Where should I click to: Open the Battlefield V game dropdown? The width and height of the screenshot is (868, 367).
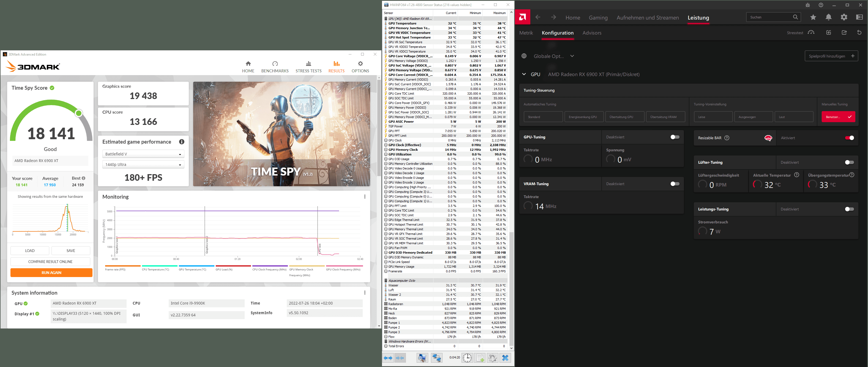click(143, 154)
